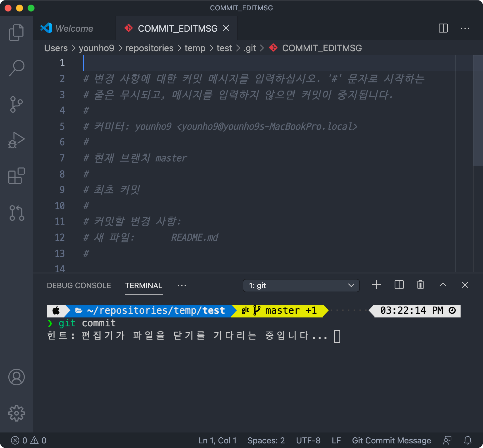The width and height of the screenshot is (483, 448).
Task: Open the Search view
Action: click(16, 68)
